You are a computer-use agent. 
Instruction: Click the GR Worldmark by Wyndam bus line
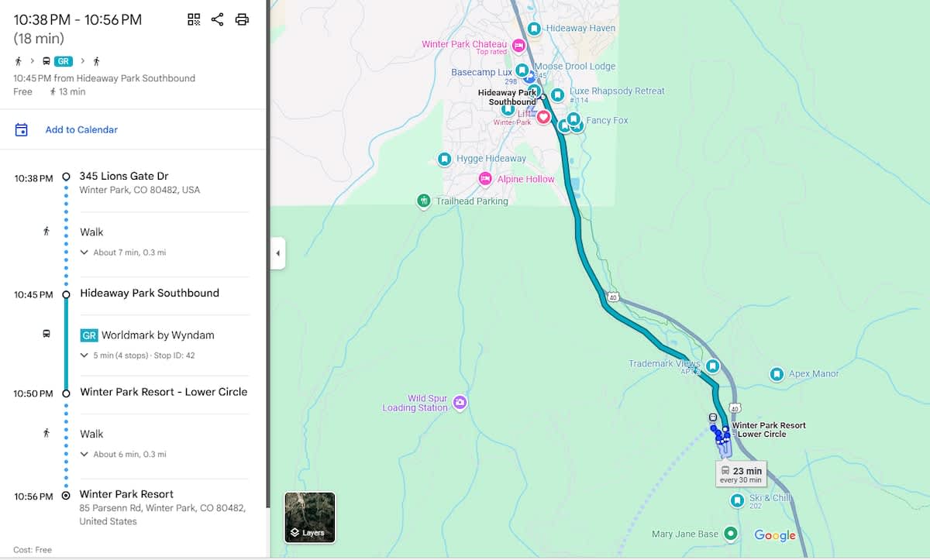tap(147, 335)
